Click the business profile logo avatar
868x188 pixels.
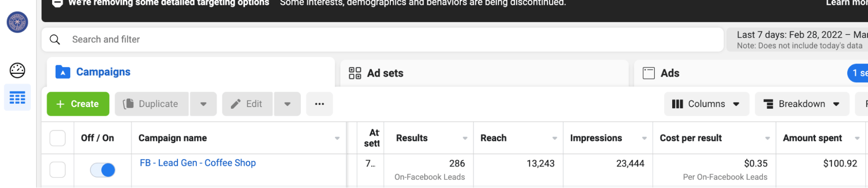(17, 22)
